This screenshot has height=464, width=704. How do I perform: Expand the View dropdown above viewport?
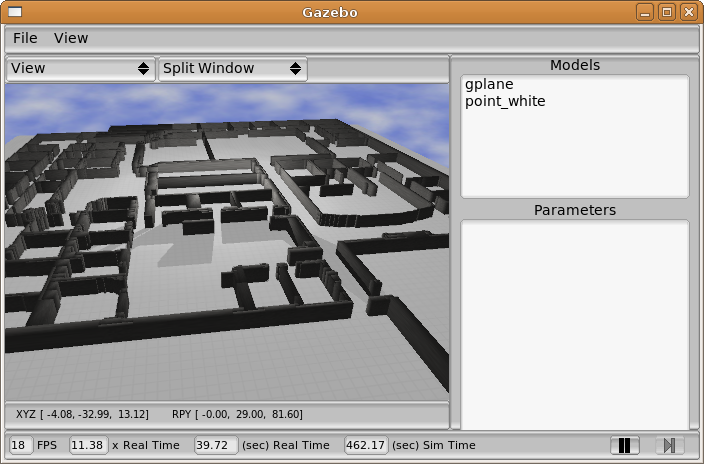point(80,69)
